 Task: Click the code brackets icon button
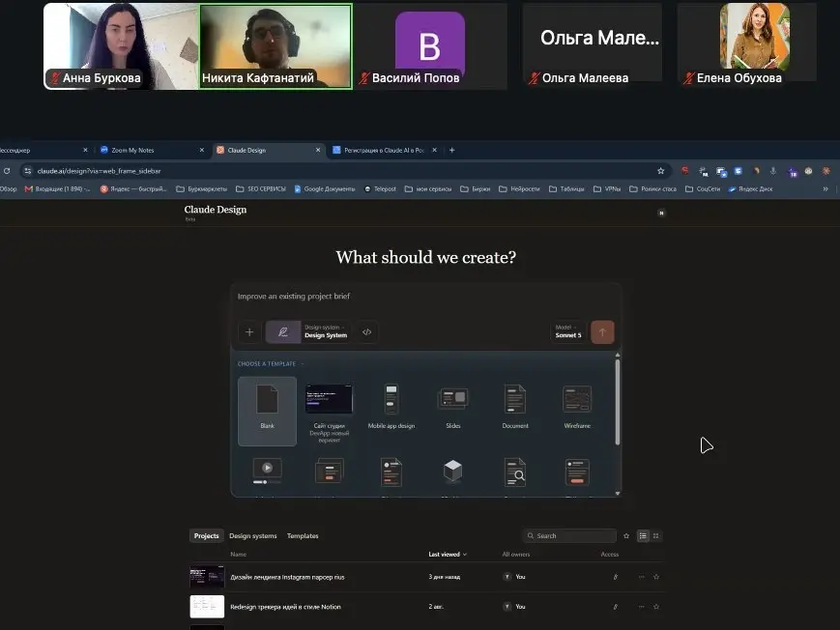pyautogui.click(x=367, y=332)
